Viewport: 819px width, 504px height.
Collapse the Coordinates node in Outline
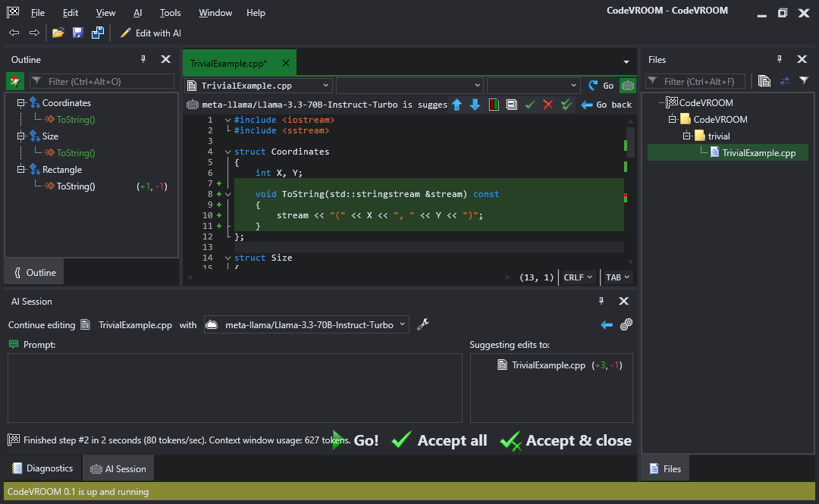point(21,103)
